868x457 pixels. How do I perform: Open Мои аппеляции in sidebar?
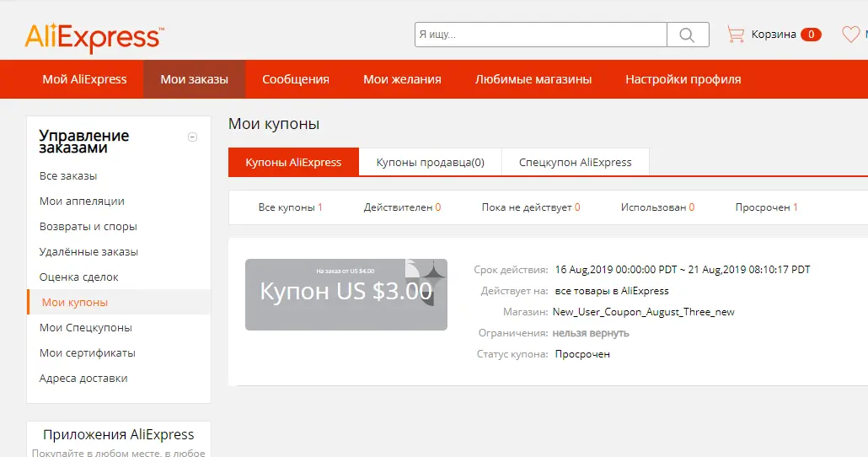point(82,201)
